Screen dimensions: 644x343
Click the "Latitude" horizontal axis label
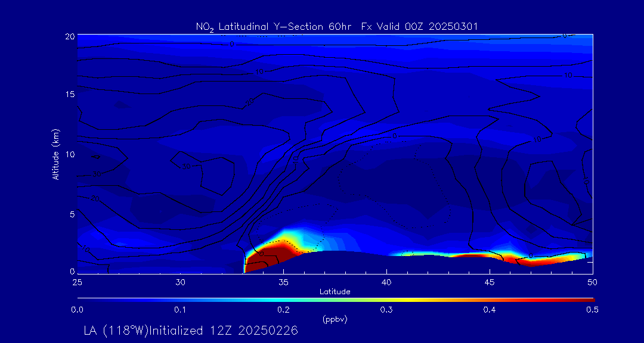[335, 292]
